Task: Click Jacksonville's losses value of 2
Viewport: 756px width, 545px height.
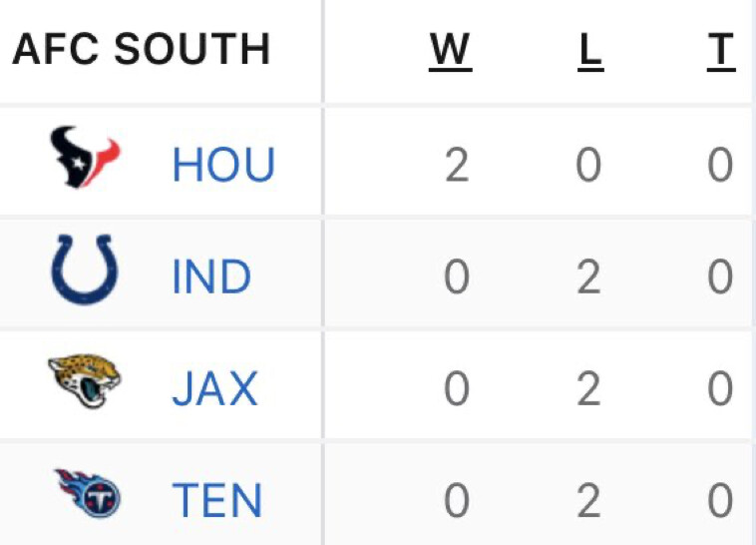Action: tap(588, 389)
